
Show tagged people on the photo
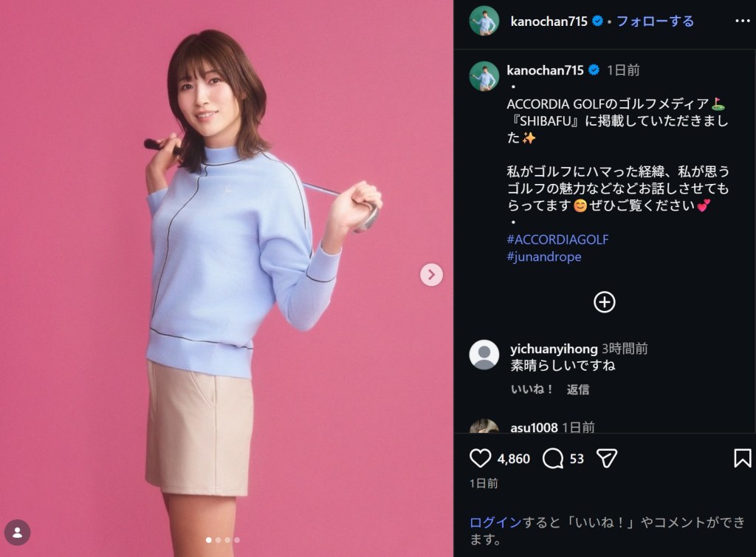pos(18,533)
